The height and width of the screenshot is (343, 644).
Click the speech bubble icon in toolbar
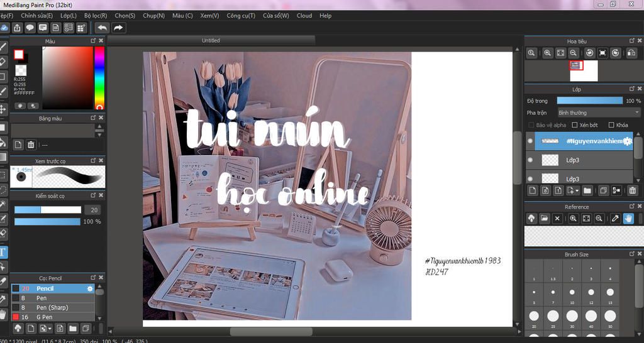(30, 28)
